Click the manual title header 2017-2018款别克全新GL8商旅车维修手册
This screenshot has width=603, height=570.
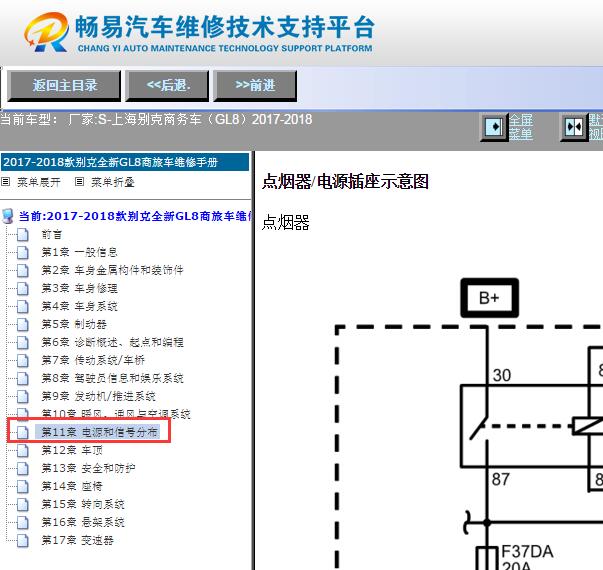[125, 162]
